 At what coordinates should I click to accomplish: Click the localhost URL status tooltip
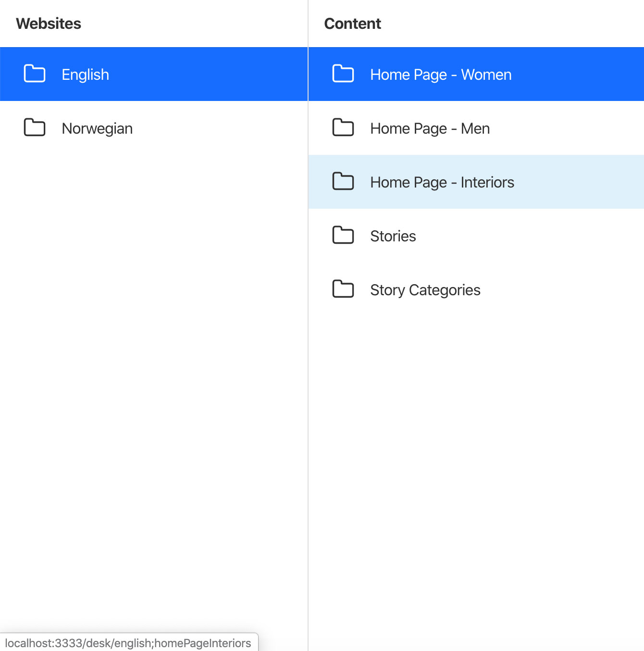(129, 643)
